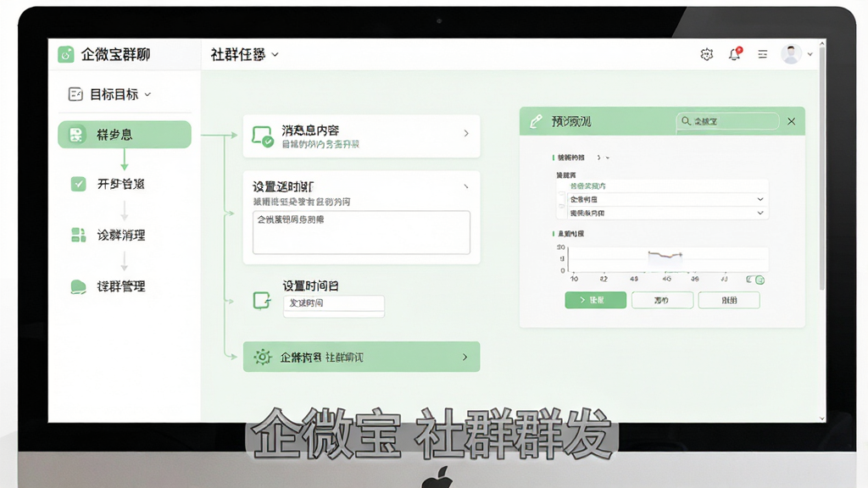
Task: Focus the 发送时间 input field
Action: click(334, 303)
